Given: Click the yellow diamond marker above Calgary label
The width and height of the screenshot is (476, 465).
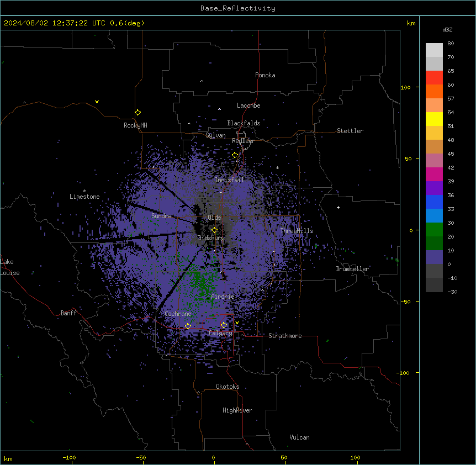Looking at the screenshot, I should pyautogui.click(x=224, y=325).
